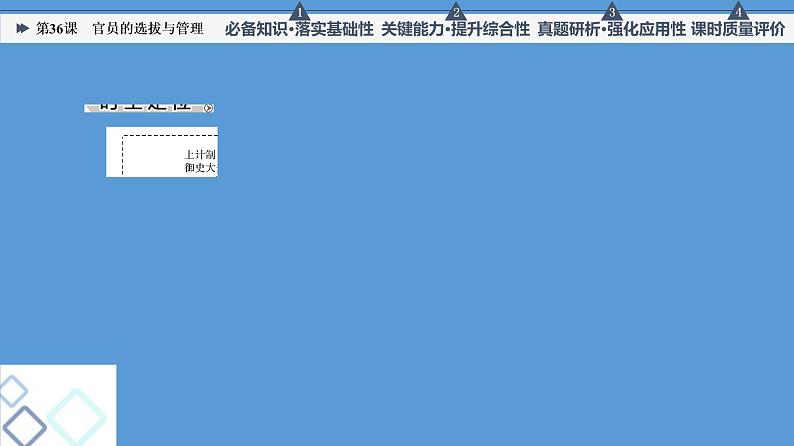This screenshot has width=794, height=446.
Task: Go to the 真题研析·强化应用性 tab
Action: point(611,30)
